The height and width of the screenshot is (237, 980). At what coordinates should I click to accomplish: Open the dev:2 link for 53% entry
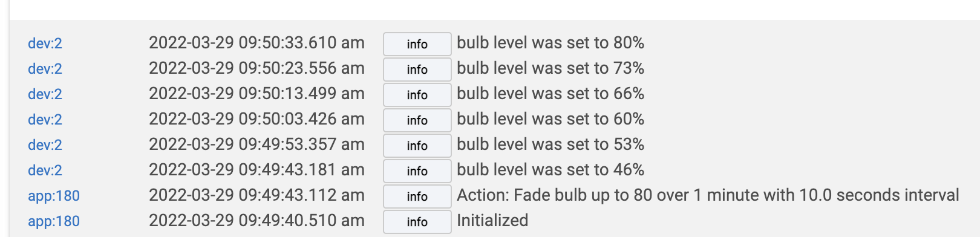tap(45, 145)
